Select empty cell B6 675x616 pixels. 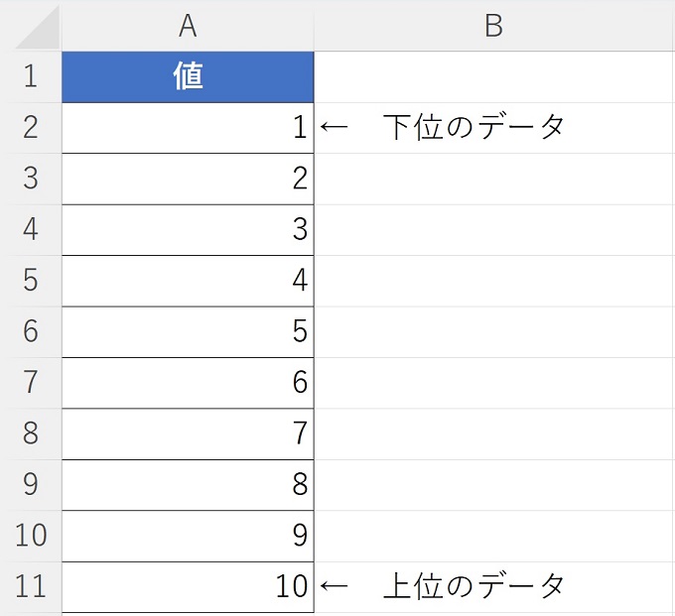point(493,331)
